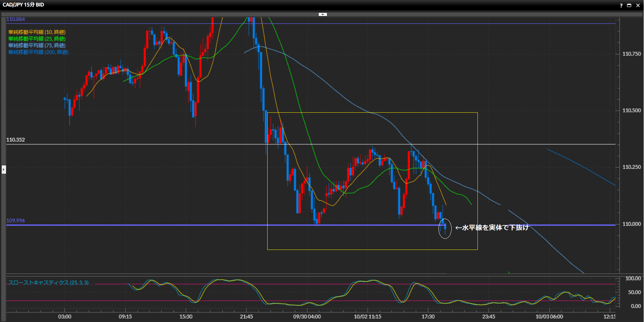
Task: Select the 109.996 horizontal line
Action: [201, 225]
